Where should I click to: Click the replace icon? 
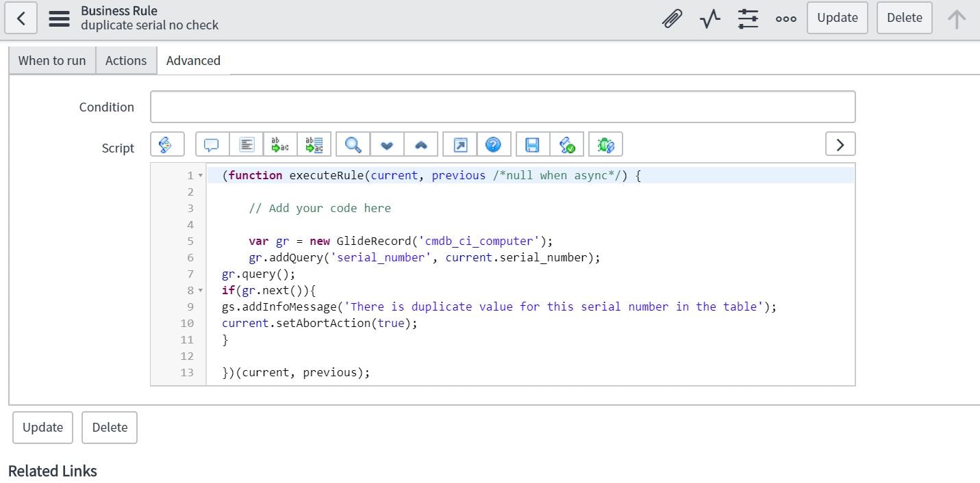280,144
